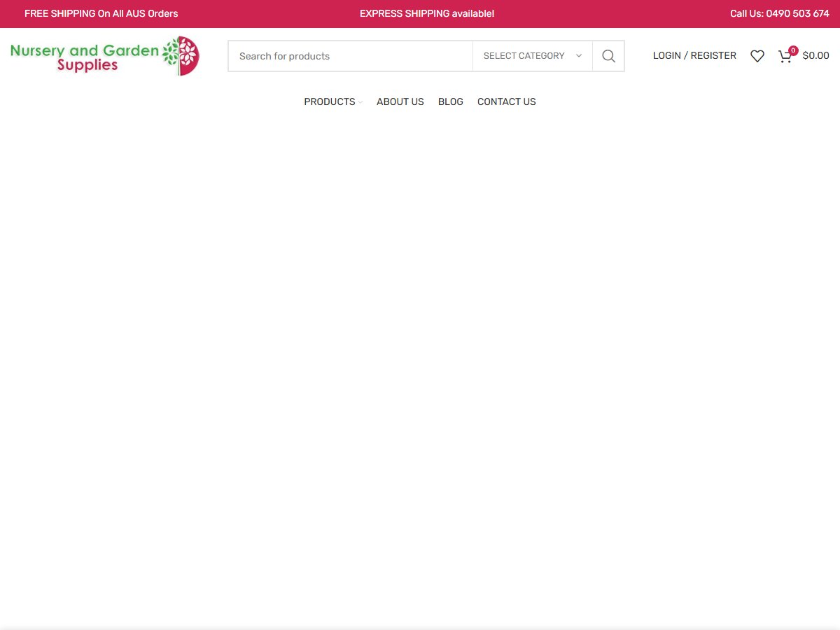This screenshot has height=630, width=840.
Task: Focus the Search for products field
Action: (351, 56)
